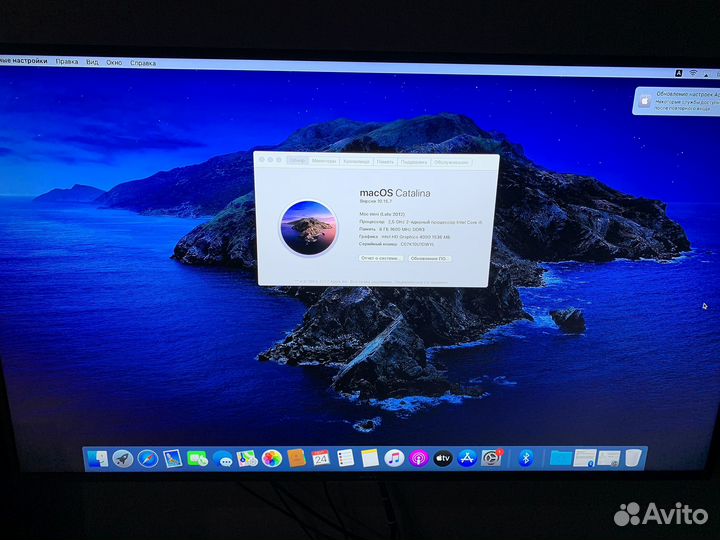Open System Preferences gear icon in Dock
The width and height of the screenshot is (720, 540).
[x=492, y=458]
